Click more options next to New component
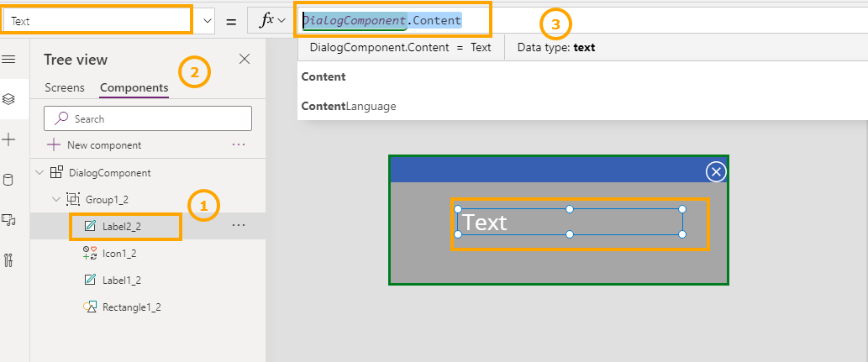868x362 pixels. tap(239, 144)
